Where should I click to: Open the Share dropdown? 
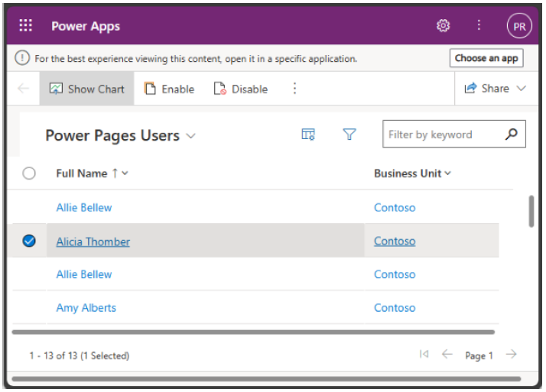[x=496, y=89]
